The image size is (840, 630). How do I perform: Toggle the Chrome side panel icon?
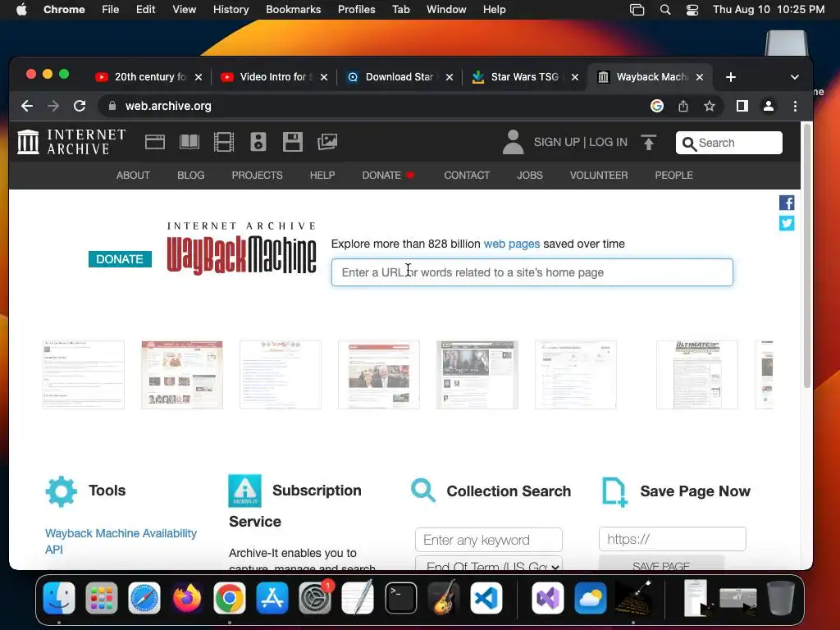coord(742,106)
